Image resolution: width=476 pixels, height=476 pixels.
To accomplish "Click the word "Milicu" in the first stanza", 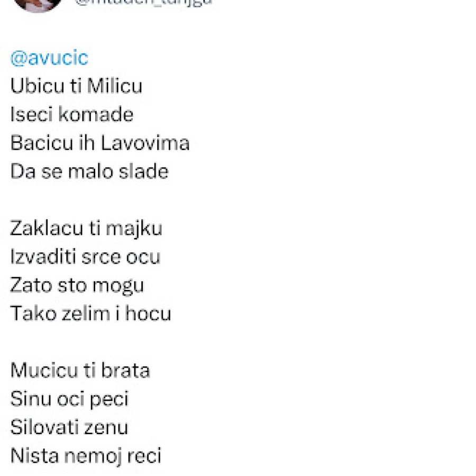I will [x=114, y=86].
